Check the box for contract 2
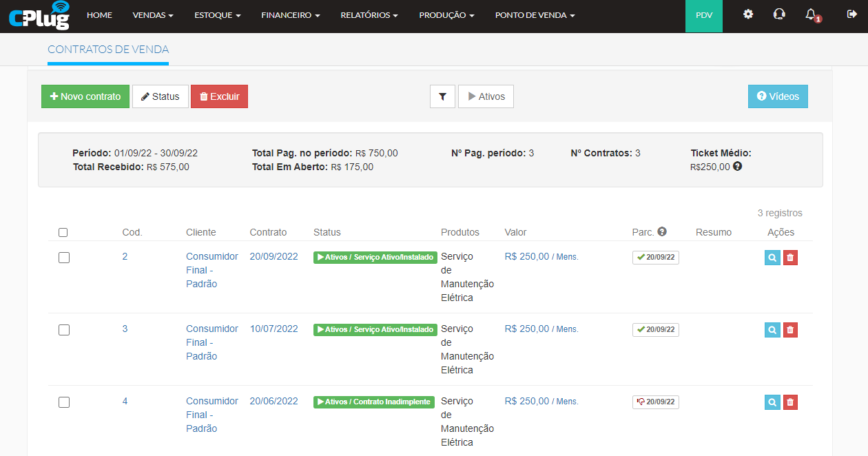Image resolution: width=868 pixels, height=456 pixels. click(64, 258)
